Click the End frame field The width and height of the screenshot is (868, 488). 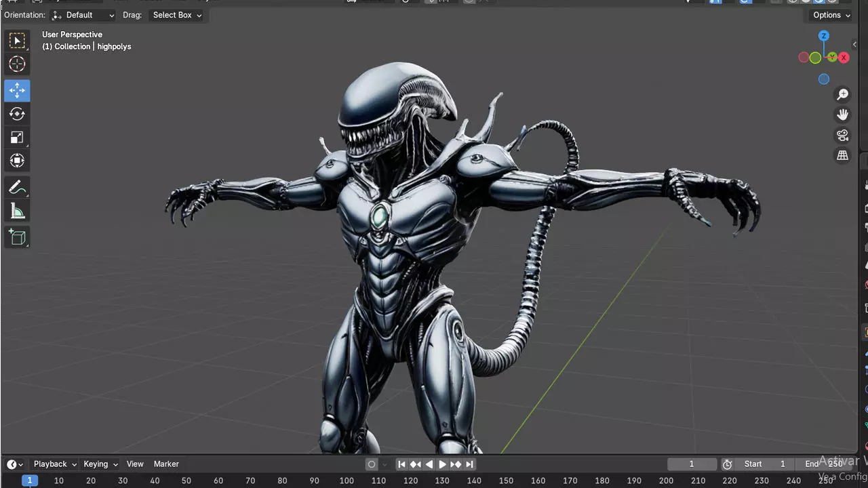pos(823,464)
